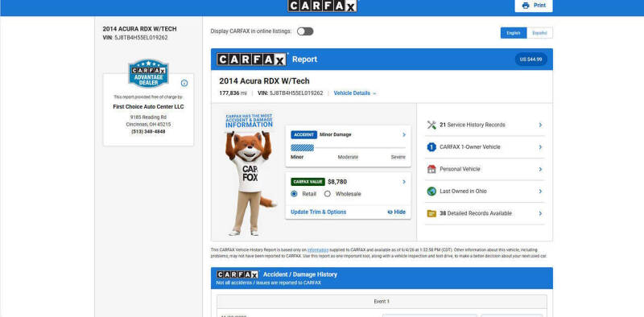This screenshot has width=644, height=317.
Task: Click dealer phone number (513) 348-4848
Action: (x=148, y=131)
